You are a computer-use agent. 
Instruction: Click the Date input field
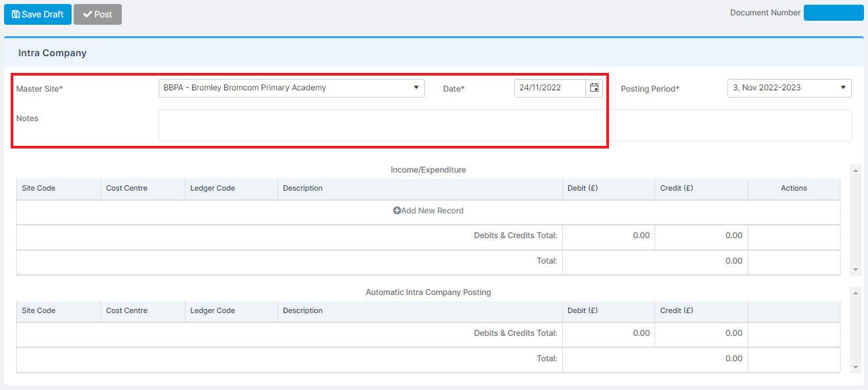point(550,88)
